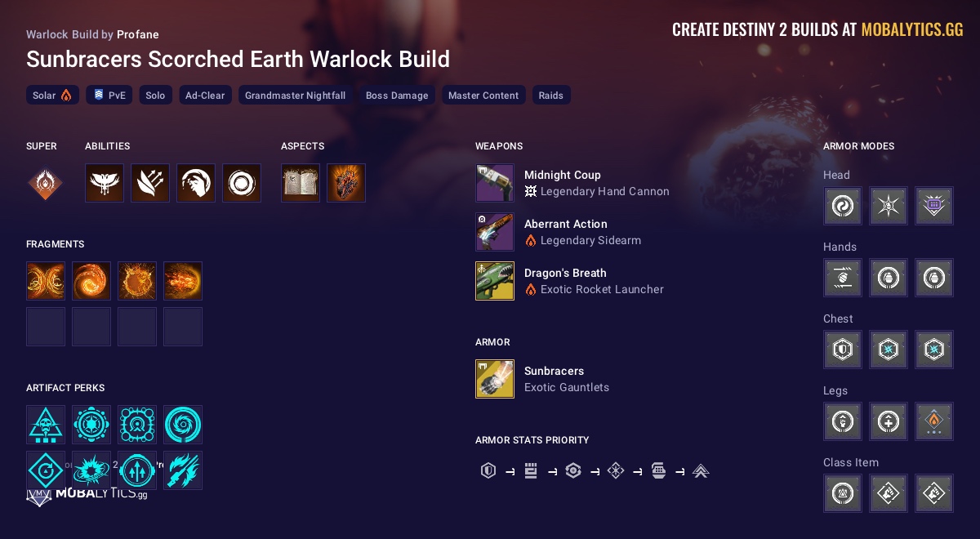Select the Raids tag

[551, 96]
